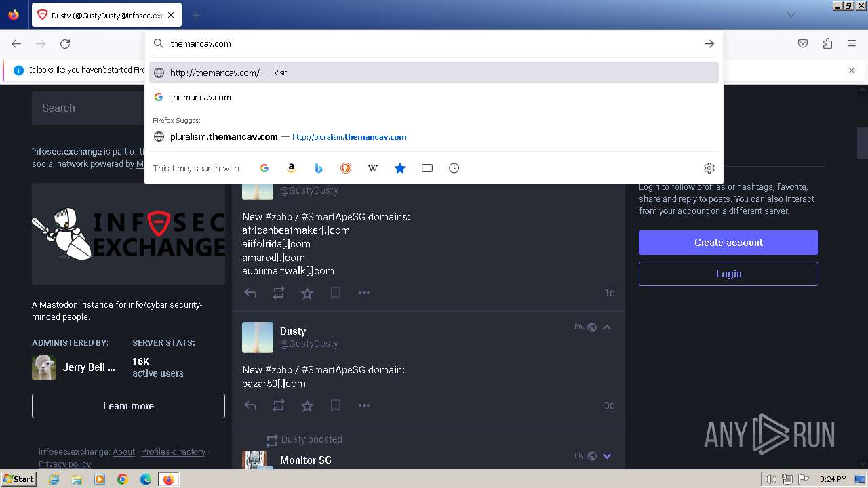The width and height of the screenshot is (868, 488).
Task: Close the Dusty browser tab
Action: (171, 15)
